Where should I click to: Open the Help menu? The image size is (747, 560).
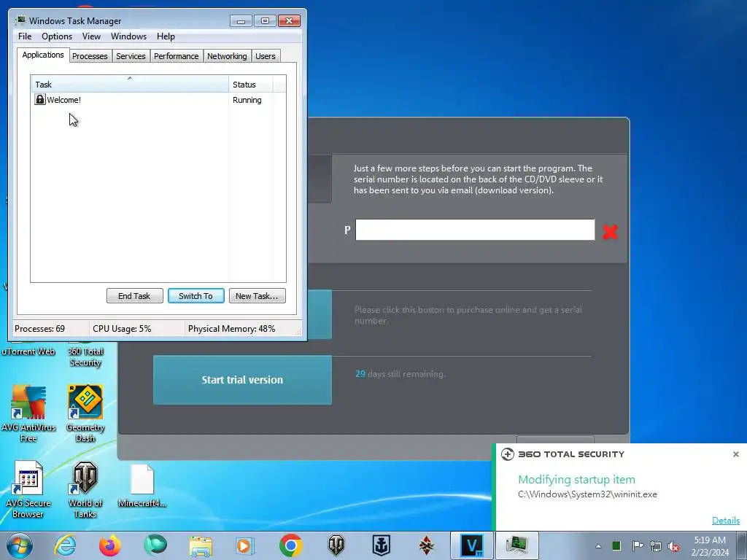click(166, 36)
